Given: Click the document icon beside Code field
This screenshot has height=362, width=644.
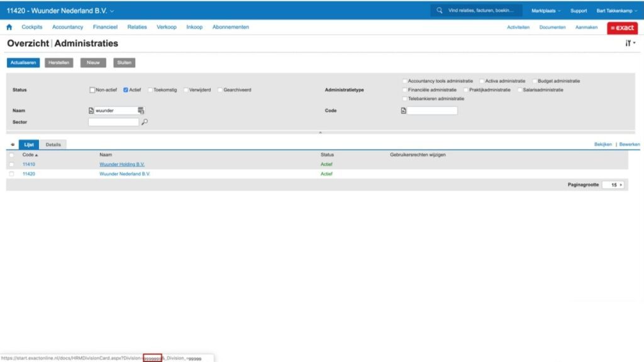Looking at the screenshot, I should click(403, 111).
